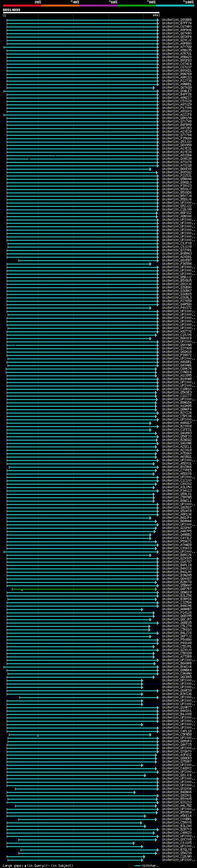Screen dimensions: 197x868
Task: Select the UniRef100_Q1HR77 label
Action: click(x=177, y=708)
